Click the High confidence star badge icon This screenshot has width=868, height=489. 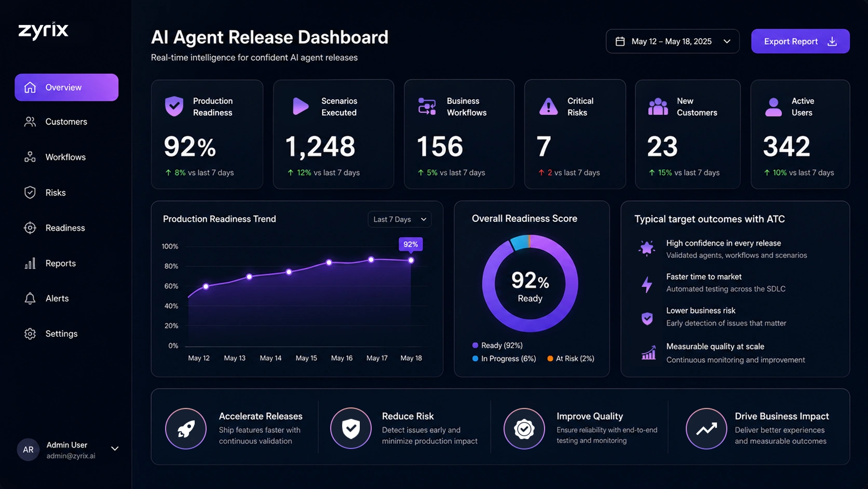[647, 248]
